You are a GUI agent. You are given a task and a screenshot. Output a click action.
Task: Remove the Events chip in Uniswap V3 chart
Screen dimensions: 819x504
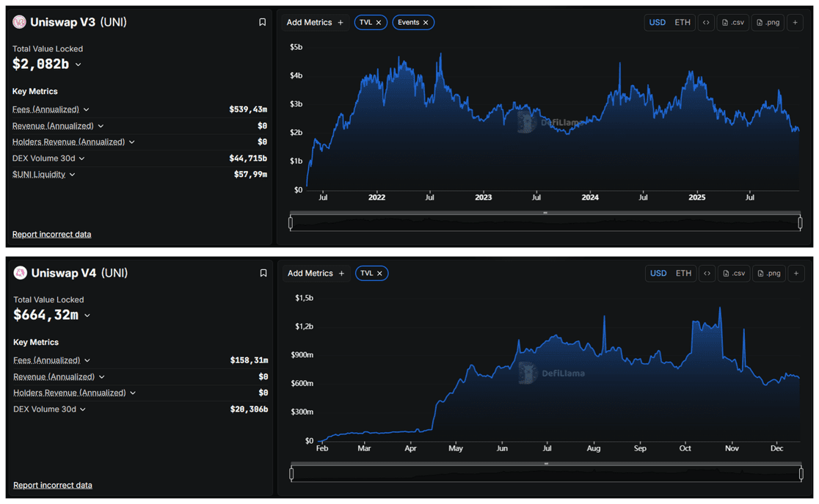426,23
